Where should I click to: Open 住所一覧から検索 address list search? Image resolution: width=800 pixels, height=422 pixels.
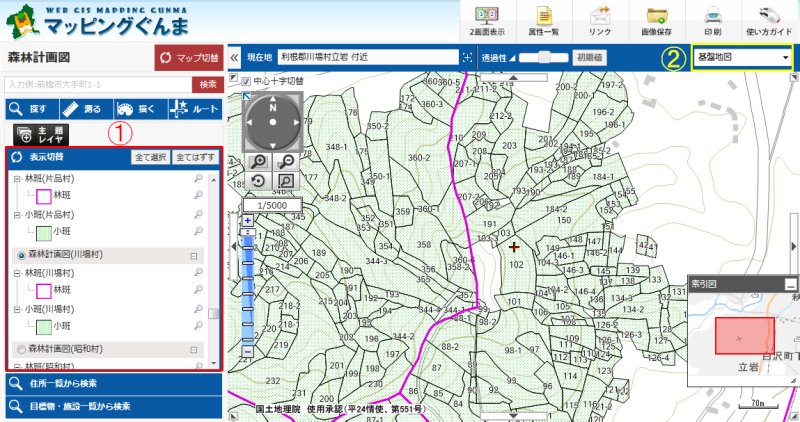[x=114, y=383]
